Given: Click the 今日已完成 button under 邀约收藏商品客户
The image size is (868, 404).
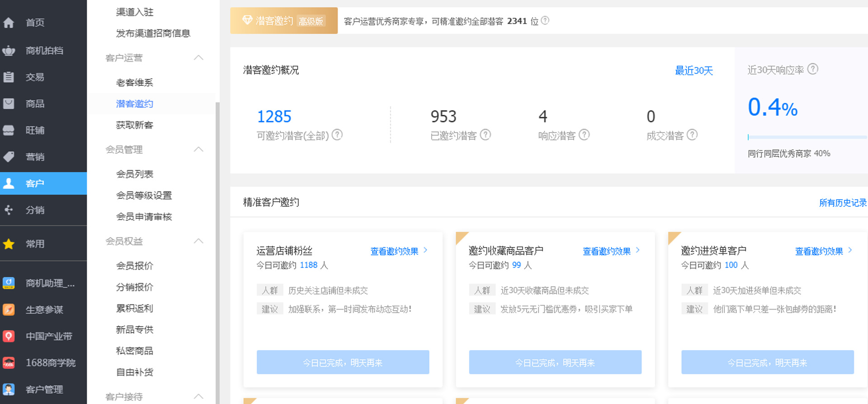Looking at the screenshot, I should 555,362.
